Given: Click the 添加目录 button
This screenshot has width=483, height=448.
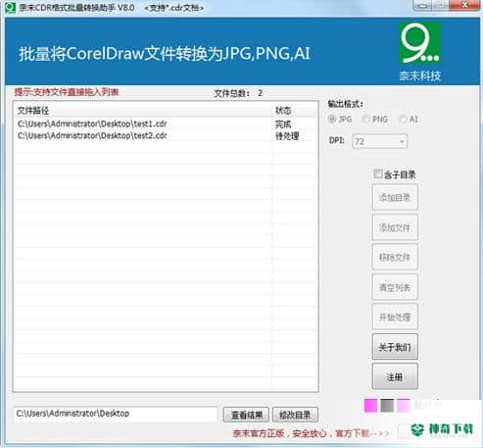Looking at the screenshot, I should pos(395,197).
